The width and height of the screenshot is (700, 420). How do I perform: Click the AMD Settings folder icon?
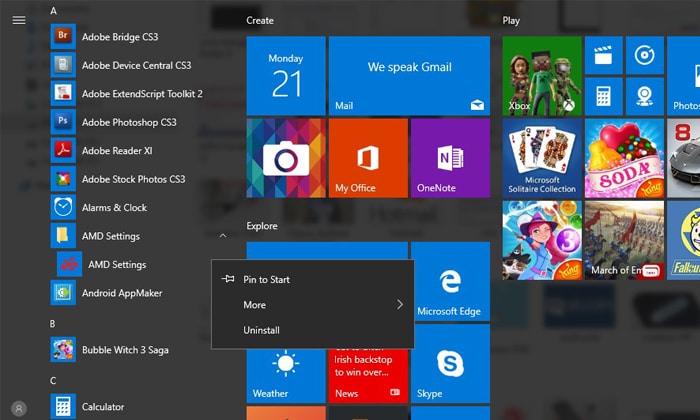[x=63, y=236]
